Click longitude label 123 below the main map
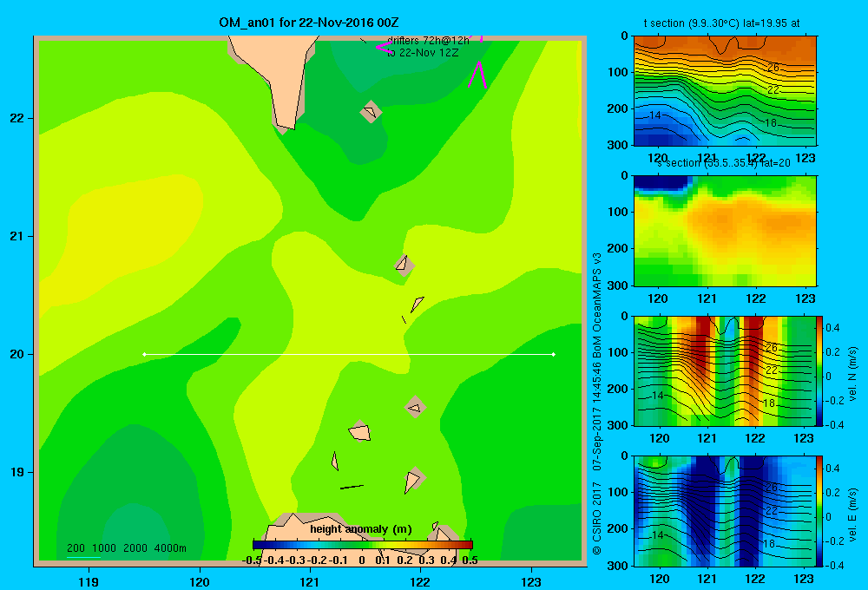 pyautogui.click(x=531, y=581)
